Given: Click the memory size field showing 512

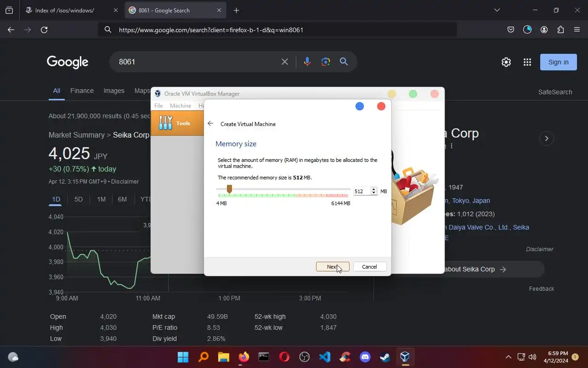Looking at the screenshot, I should pos(362,191).
